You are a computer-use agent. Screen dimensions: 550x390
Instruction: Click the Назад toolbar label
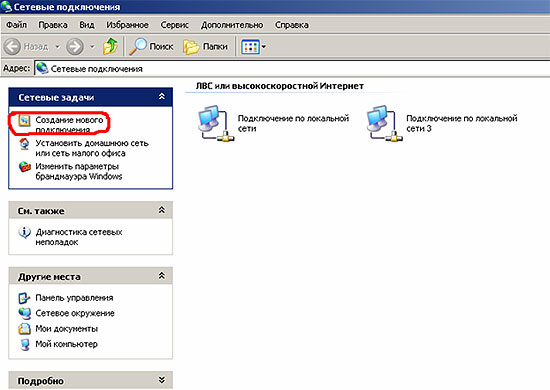tap(36, 46)
